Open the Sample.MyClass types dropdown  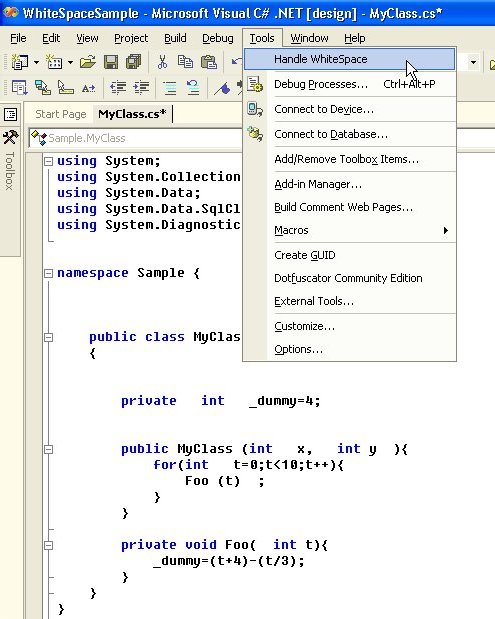(x=136, y=138)
